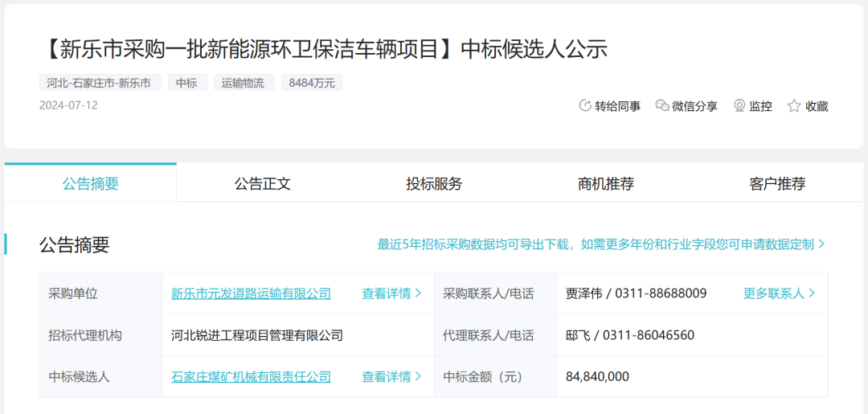Click the 监控 monitor icon

[x=739, y=106]
